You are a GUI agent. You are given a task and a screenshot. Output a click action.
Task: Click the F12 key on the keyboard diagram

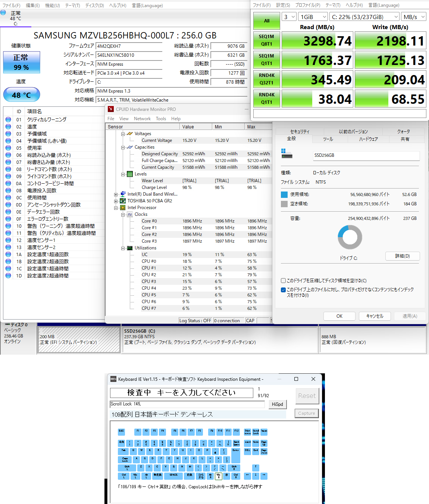[x=236, y=432]
